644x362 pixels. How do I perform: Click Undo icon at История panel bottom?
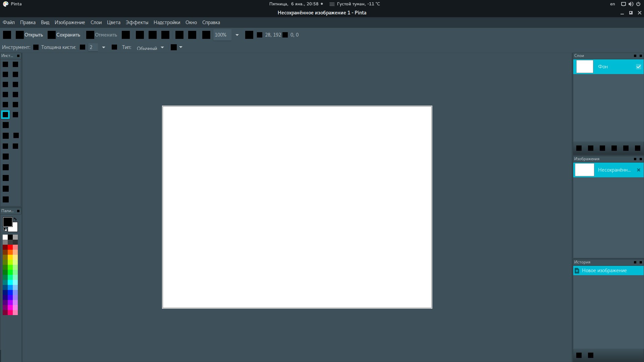click(x=579, y=355)
